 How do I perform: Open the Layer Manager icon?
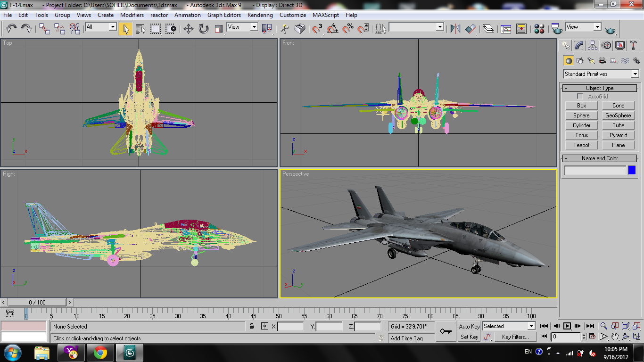tap(488, 29)
